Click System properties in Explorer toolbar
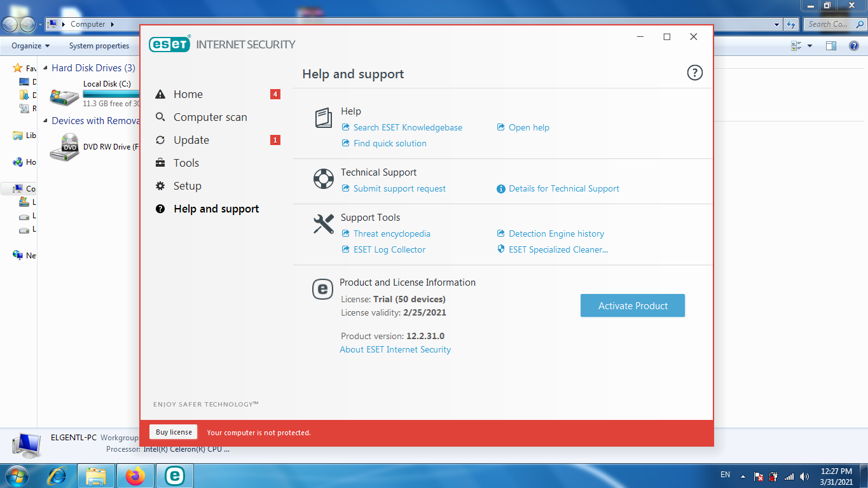The width and height of the screenshot is (868, 488). (99, 46)
